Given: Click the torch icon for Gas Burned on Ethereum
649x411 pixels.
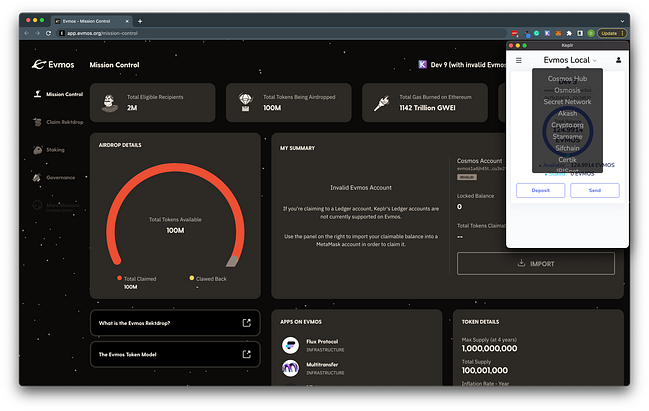Looking at the screenshot, I should [382, 103].
